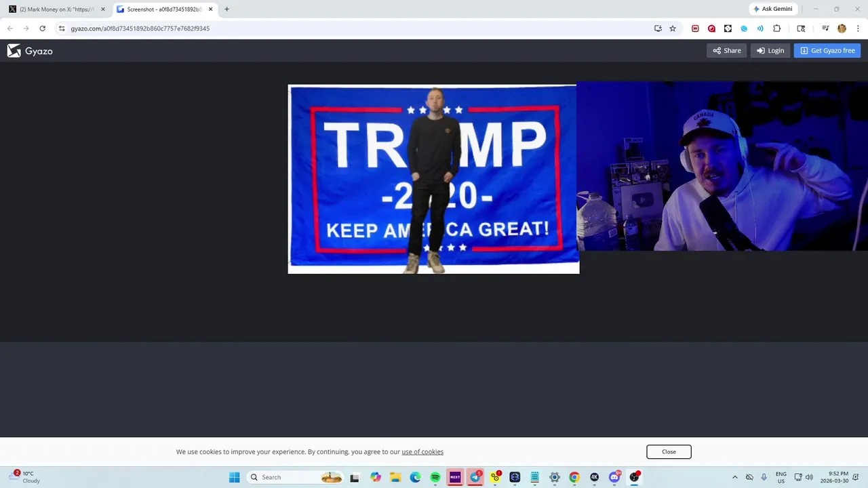Click the Login button
Screen dimensions: 868x488
click(x=770, y=51)
